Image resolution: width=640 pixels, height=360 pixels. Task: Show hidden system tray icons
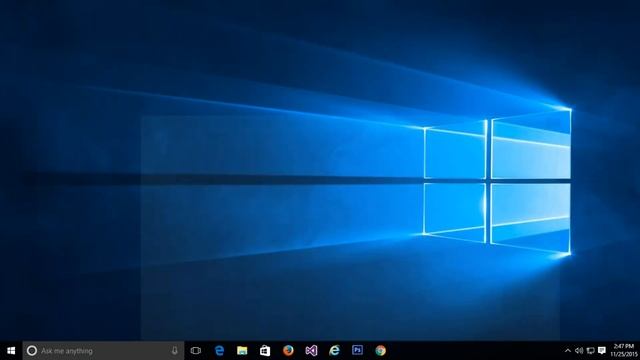point(568,351)
